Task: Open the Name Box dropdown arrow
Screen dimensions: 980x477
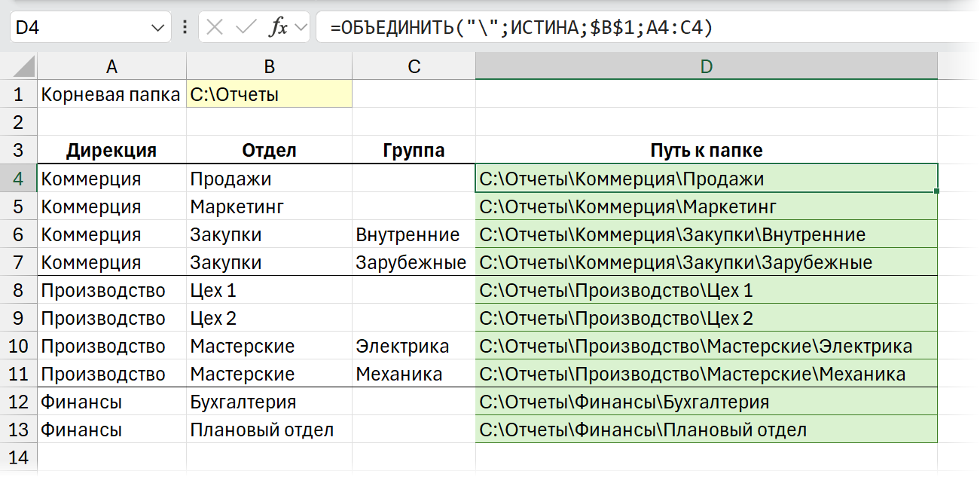Action: [x=156, y=26]
